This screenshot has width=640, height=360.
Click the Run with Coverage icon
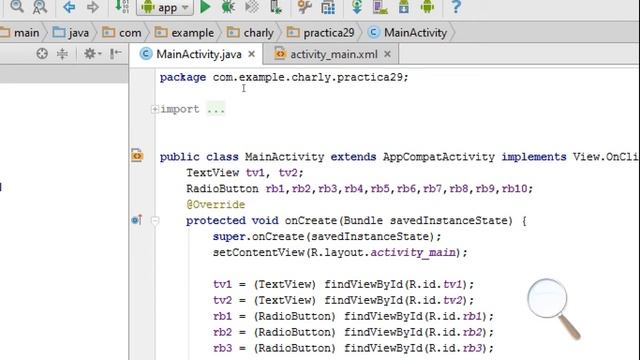(x=252, y=7)
